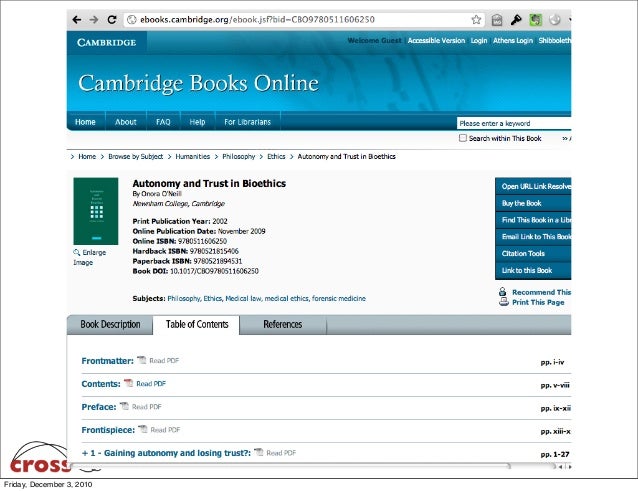Click the Athens Login link
638x491 pixels.
coord(513,41)
